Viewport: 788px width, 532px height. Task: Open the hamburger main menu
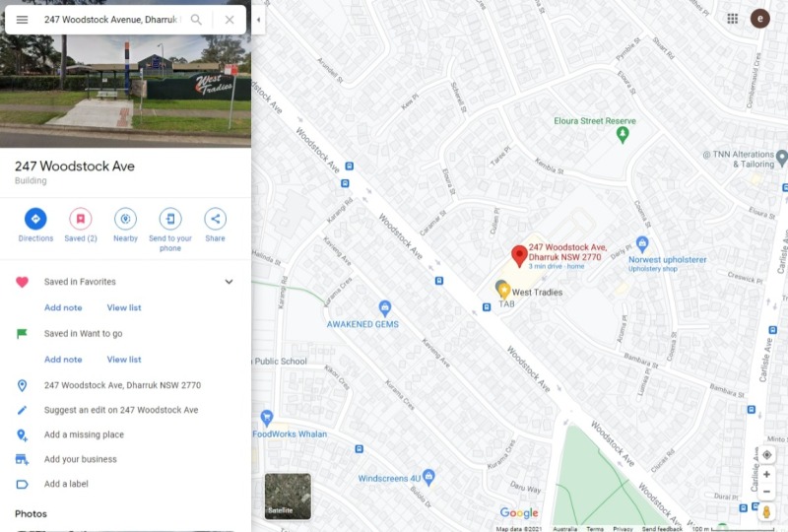22,20
